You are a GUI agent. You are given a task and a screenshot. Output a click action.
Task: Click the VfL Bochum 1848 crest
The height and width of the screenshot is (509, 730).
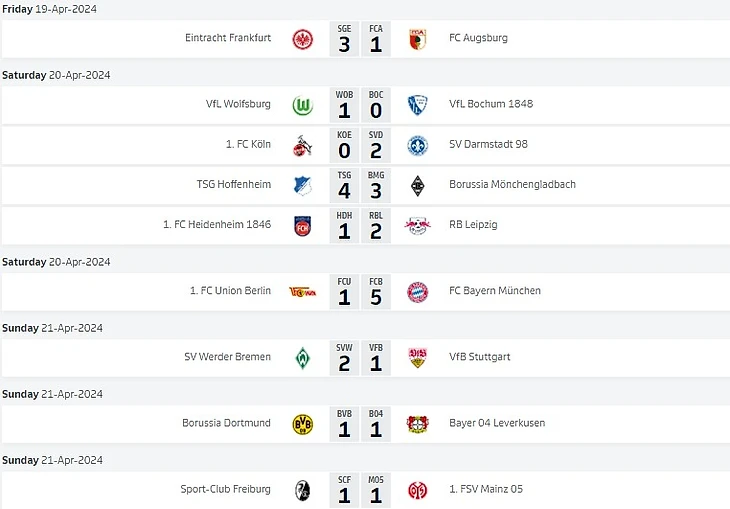pyautogui.click(x=417, y=105)
